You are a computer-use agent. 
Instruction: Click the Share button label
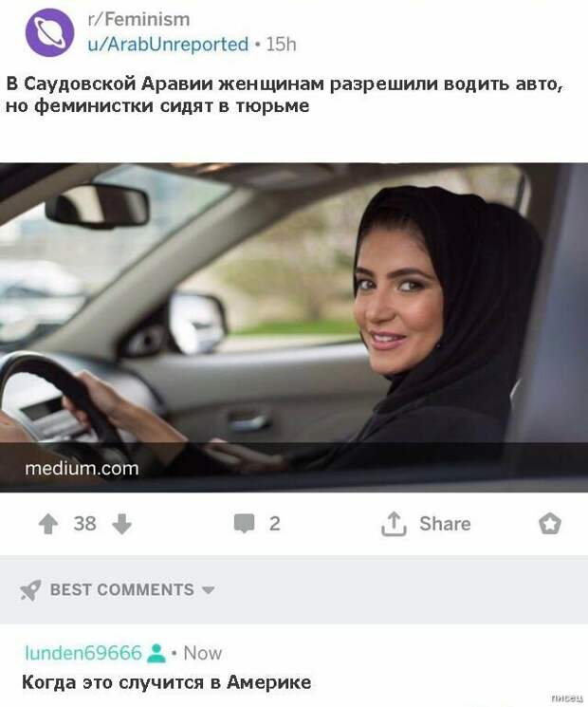[x=445, y=524]
